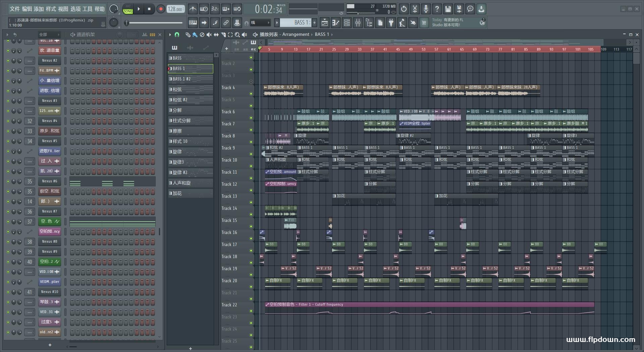
Task: Open the channel rack window icon
Action: 347,23
